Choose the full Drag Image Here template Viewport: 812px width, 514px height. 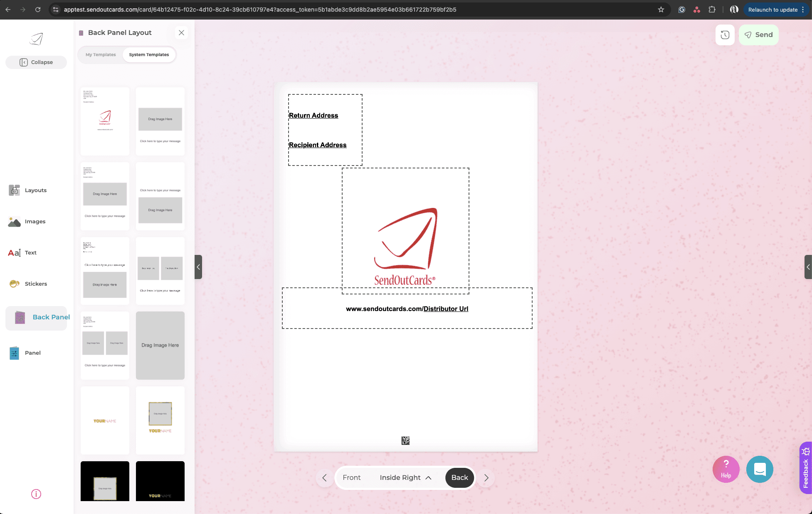[x=160, y=345]
